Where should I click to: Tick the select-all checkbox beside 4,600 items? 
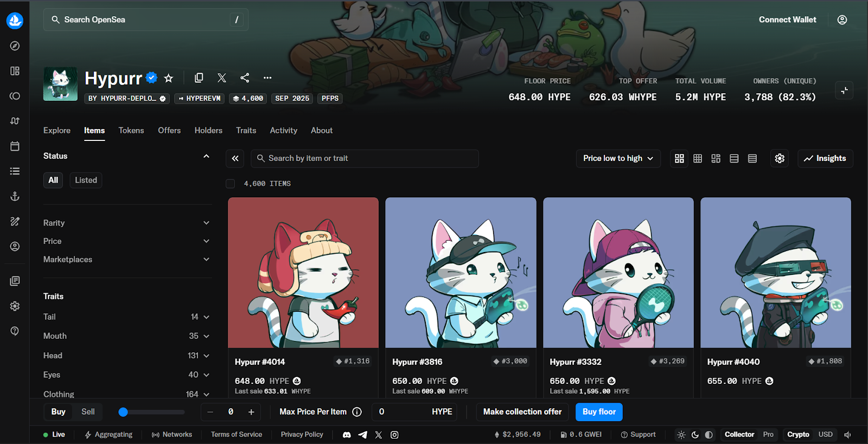click(231, 184)
